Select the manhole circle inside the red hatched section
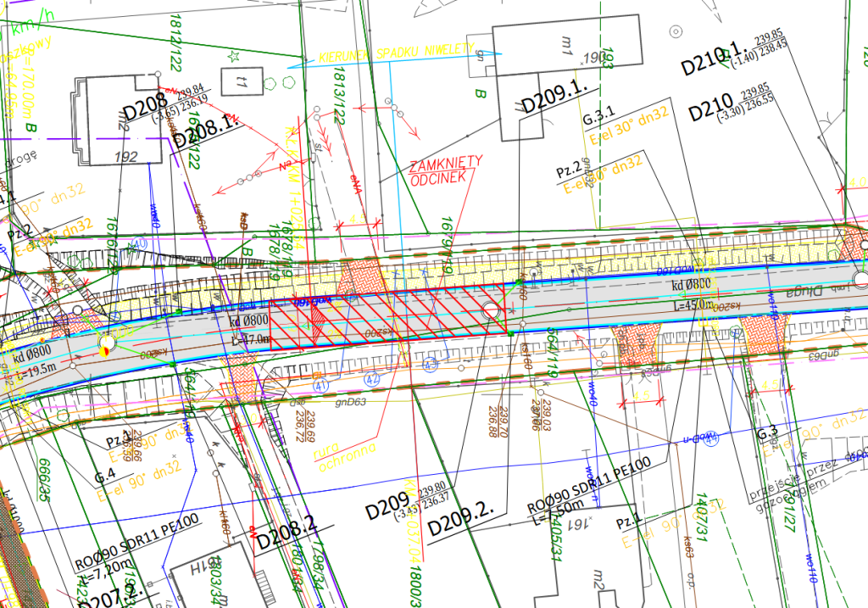 (490, 311)
